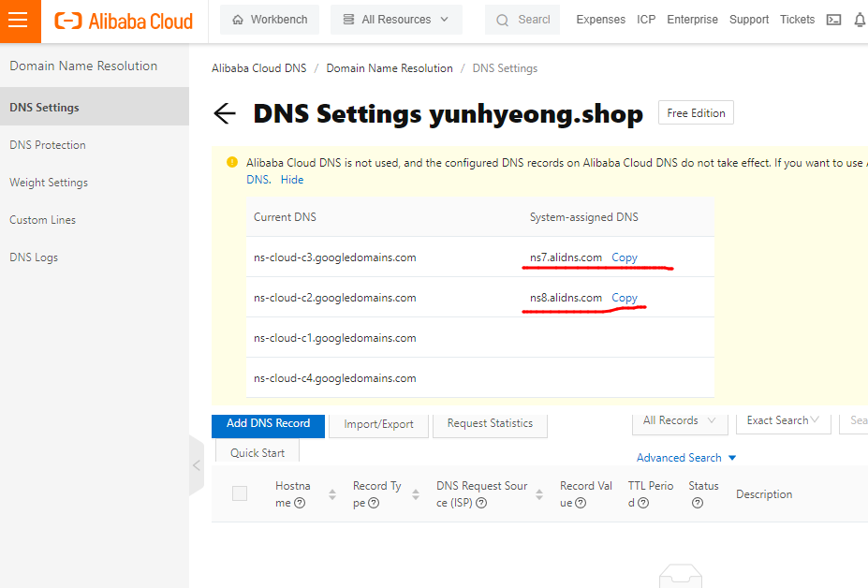Launch the Cloud Shell terminal icon
Screen dimensions: 868x588
click(x=833, y=20)
